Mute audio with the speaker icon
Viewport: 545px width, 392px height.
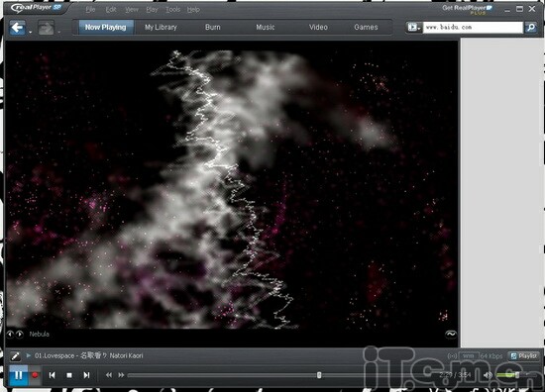(x=488, y=375)
